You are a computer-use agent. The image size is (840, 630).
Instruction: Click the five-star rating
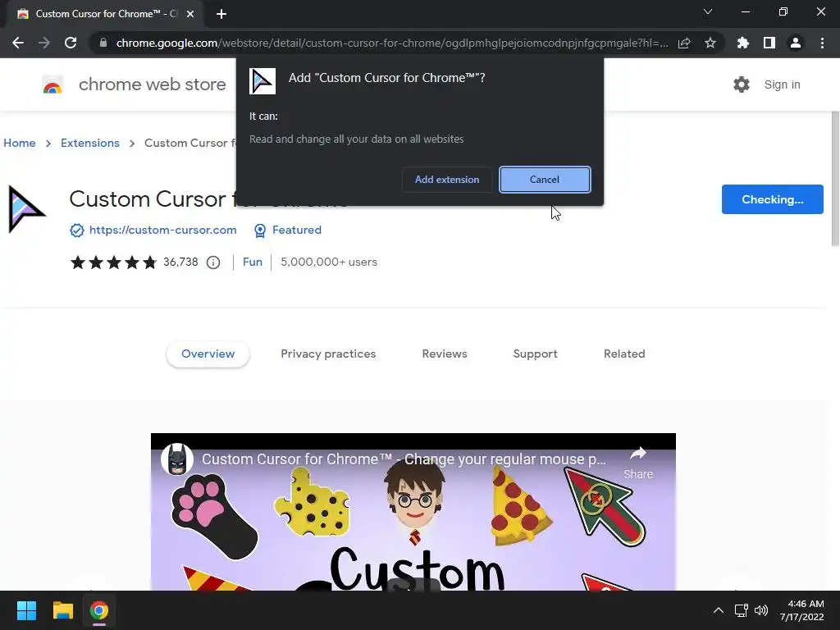(113, 262)
